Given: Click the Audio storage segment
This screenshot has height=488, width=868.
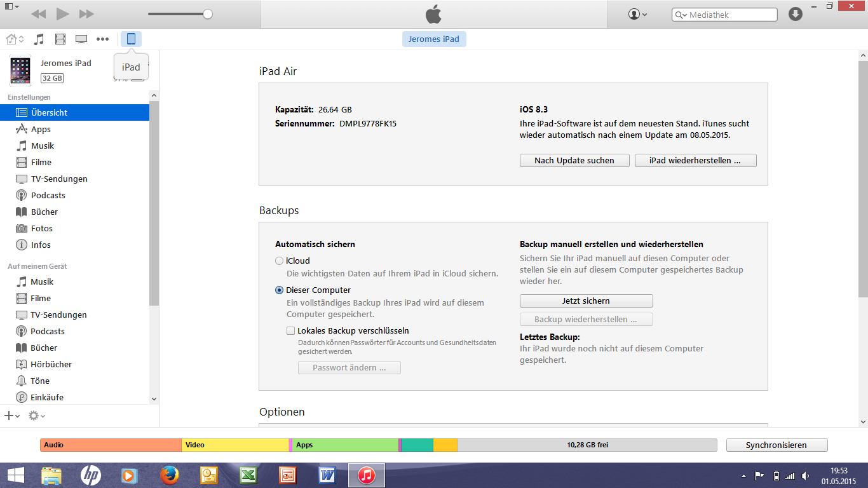Looking at the screenshot, I should pyautogui.click(x=111, y=445).
